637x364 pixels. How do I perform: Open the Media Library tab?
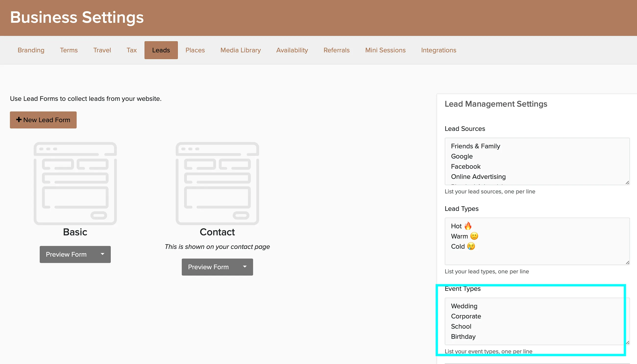coord(241,50)
